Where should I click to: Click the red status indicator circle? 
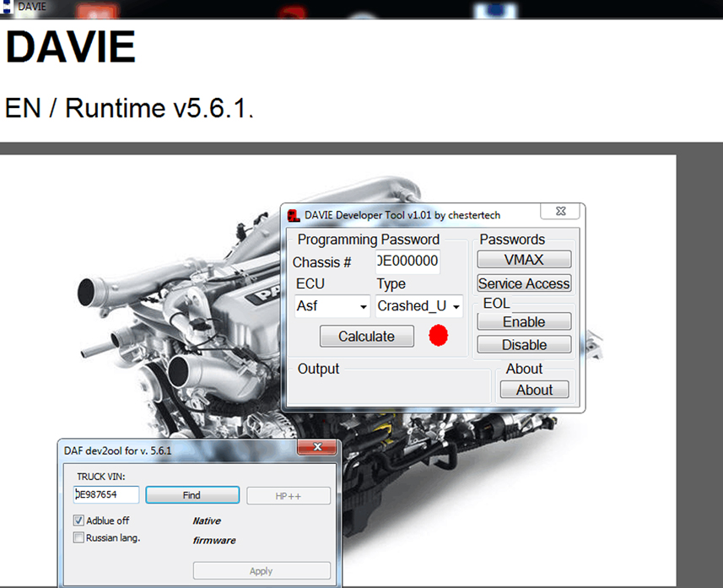click(438, 336)
